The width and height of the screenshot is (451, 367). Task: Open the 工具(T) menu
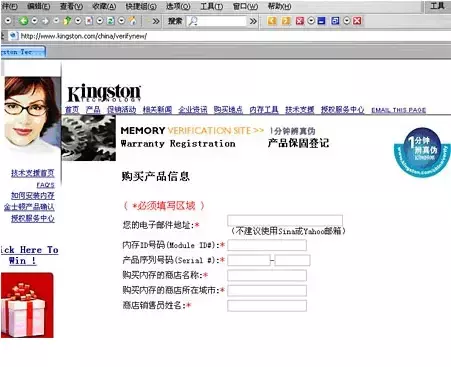point(211,6)
